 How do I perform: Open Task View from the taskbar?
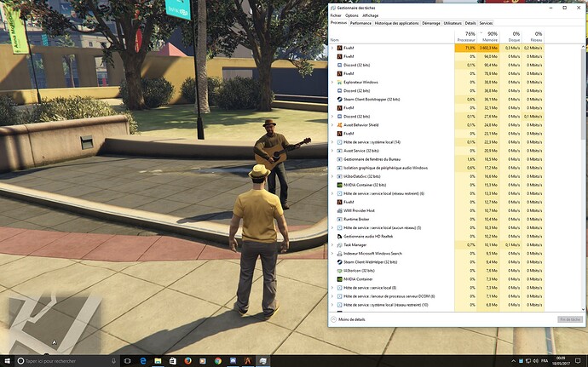[x=128, y=361]
